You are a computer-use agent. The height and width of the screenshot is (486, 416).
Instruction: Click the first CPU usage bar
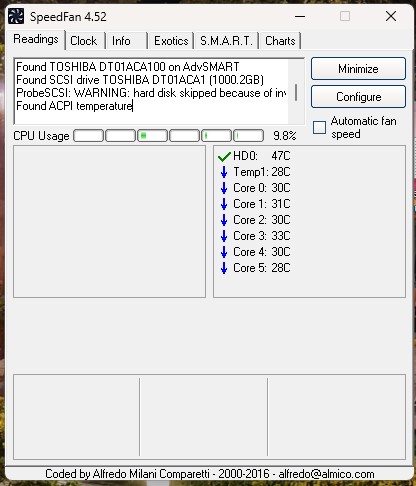click(x=88, y=136)
